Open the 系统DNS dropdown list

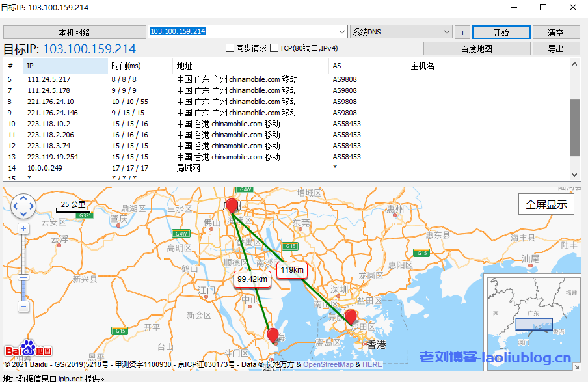[446, 32]
